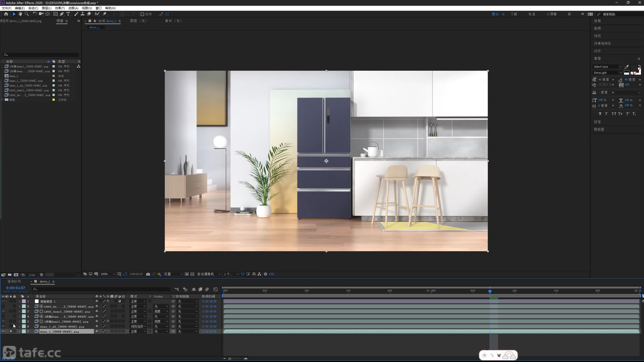Open resolution 完整 dropdown
This screenshot has height=362, width=644.
point(173,274)
